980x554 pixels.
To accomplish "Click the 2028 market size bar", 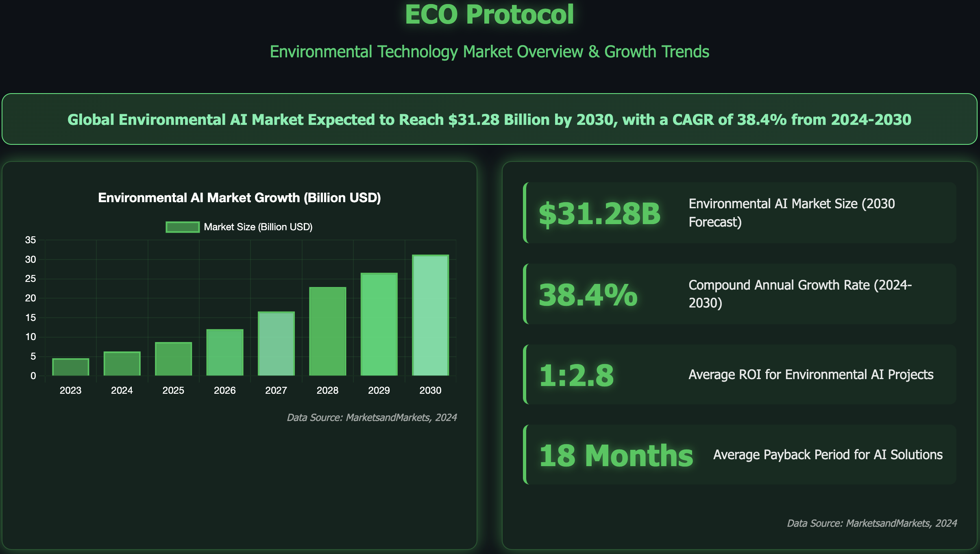I will pos(327,332).
